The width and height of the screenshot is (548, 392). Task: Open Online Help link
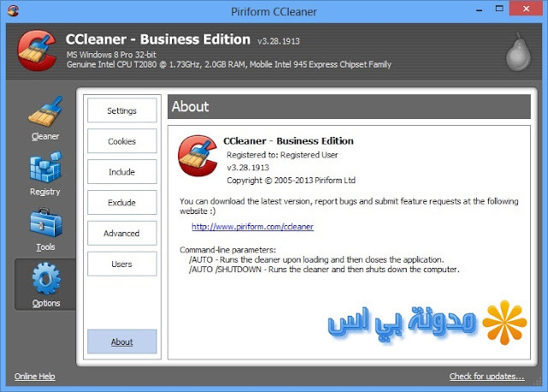coord(34,377)
